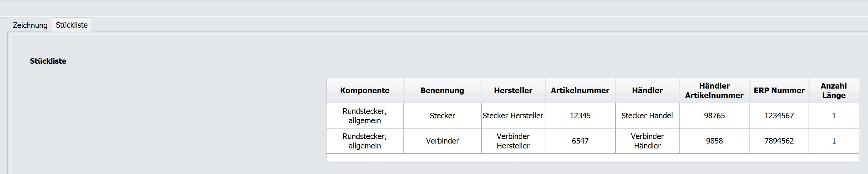Click ERP number 7894562 cell
The width and height of the screenshot is (868, 174).
point(779,141)
